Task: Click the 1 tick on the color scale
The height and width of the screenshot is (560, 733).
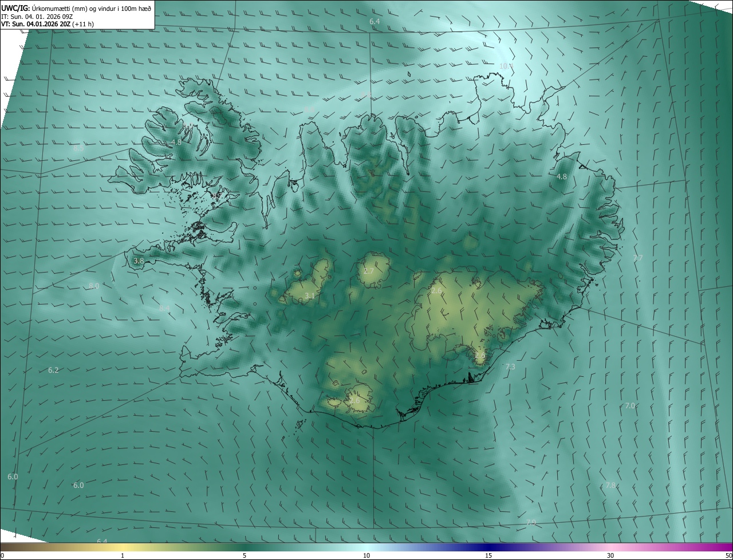Action: (123, 555)
